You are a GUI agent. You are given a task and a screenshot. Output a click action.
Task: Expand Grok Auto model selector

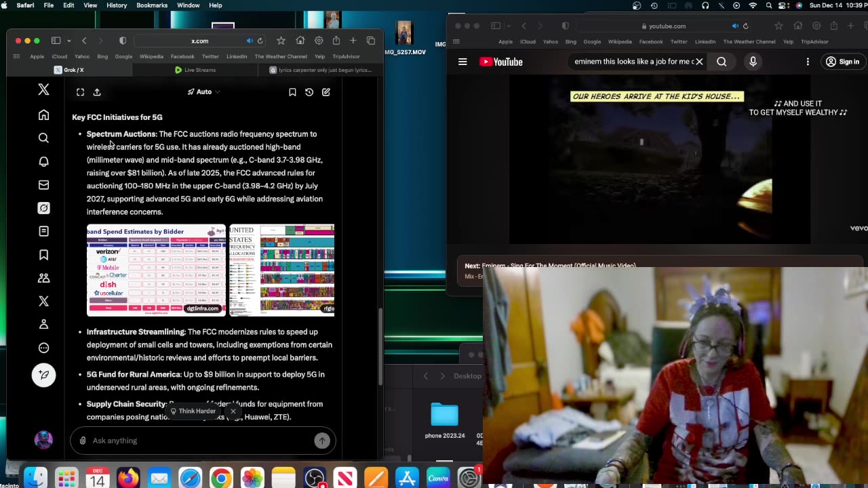click(x=203, y=92)
